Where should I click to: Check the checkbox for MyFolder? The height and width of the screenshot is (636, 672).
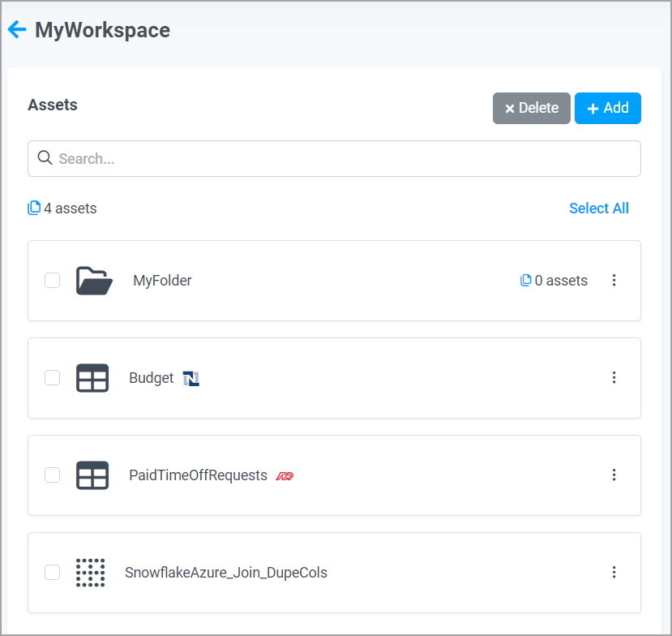click(52, 280)
